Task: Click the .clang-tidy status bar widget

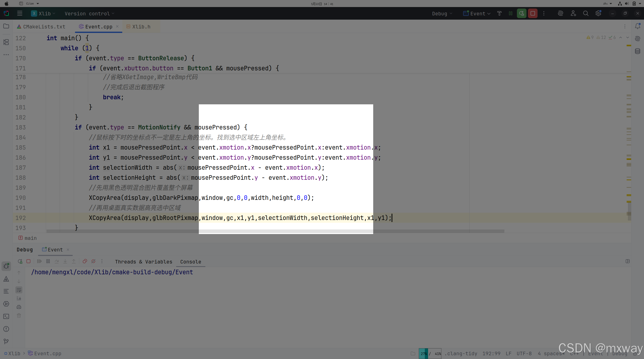Action: click(461, 353)
